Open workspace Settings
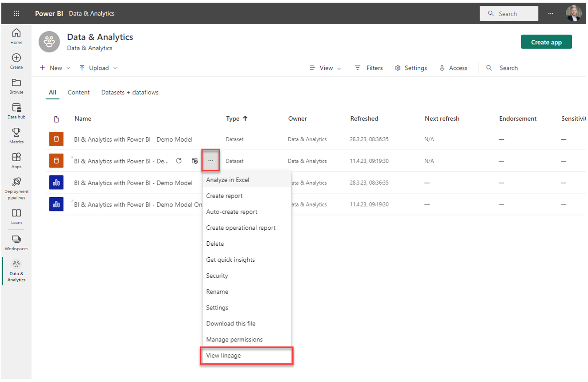Screen dimensions: 588x382 pyautogui.click(x=411, y=68)
